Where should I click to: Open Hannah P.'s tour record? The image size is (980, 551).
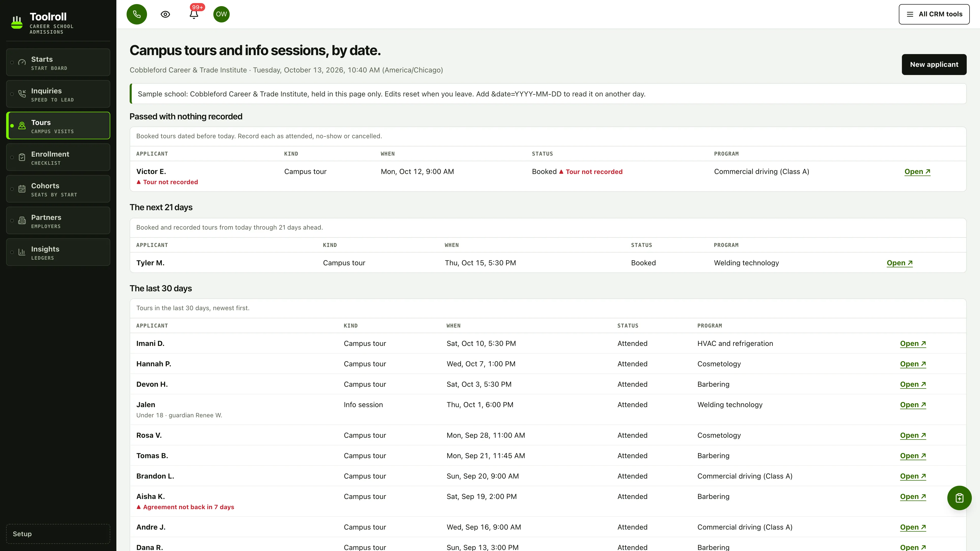tap(913, 364)
